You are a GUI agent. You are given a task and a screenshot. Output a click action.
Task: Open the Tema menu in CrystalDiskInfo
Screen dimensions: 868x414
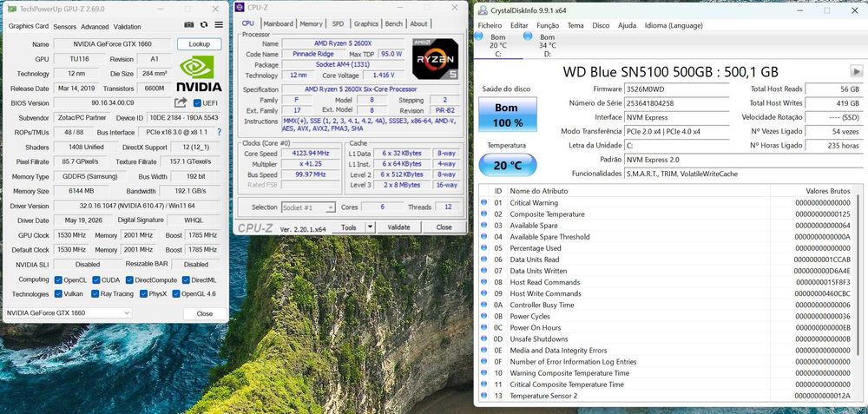[x=575, y=25]
